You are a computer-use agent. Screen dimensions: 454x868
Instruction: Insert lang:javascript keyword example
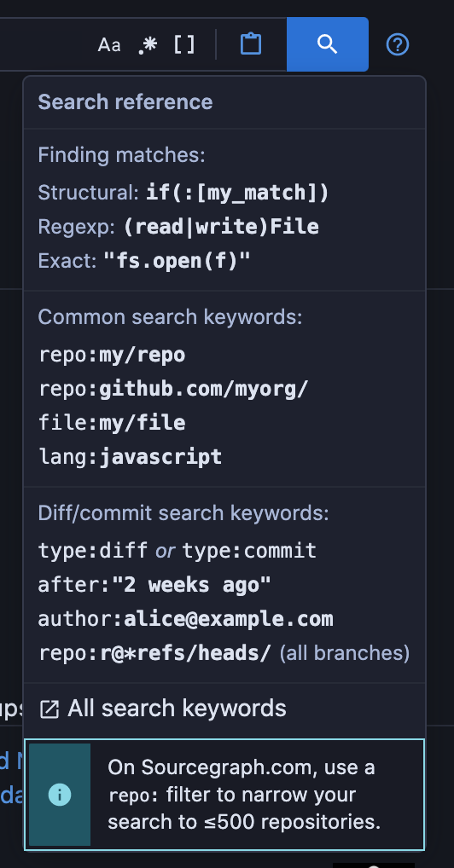[x=131, y=457]
